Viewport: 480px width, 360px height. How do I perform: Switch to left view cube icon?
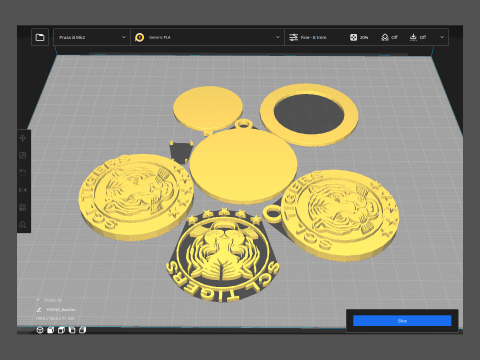pyautogui.click(x=72, y=330)
